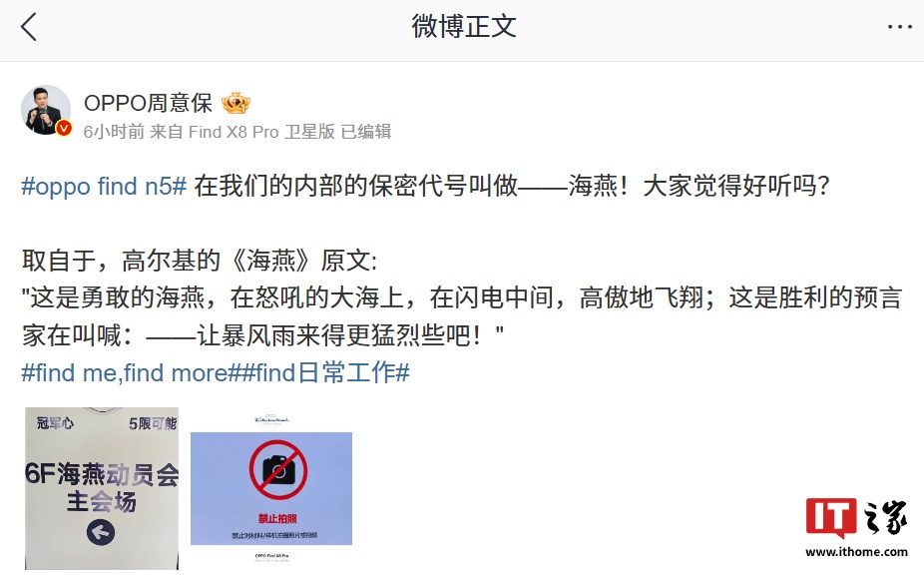This screenshot has width=924, height=577.
Task: Tap the orange verified V badge
Action: click(x=64, y=128)
